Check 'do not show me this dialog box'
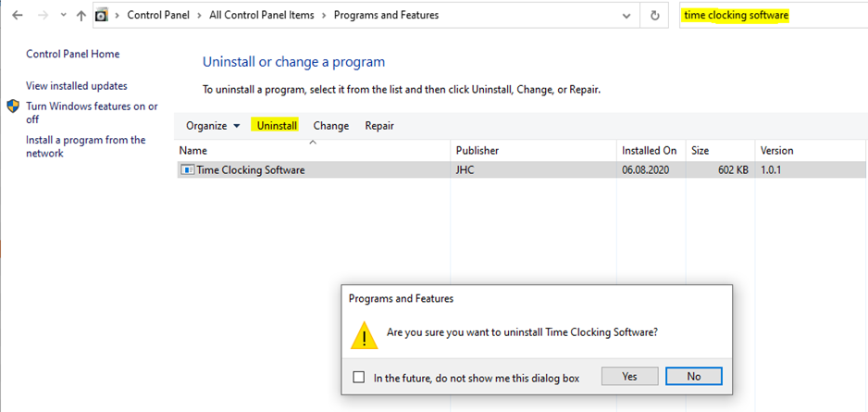The width and height of the screenshot is (868, 412). [359, 377]
